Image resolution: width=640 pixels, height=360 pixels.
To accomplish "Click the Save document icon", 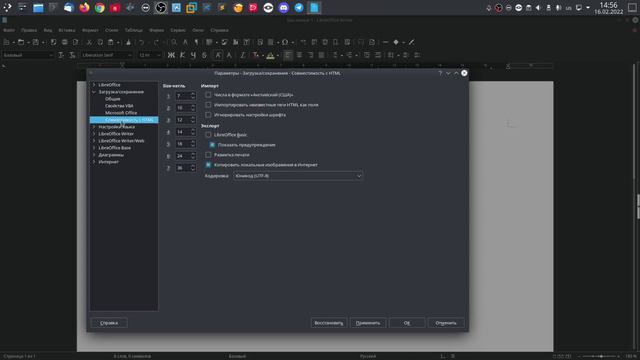I will 36,42.
